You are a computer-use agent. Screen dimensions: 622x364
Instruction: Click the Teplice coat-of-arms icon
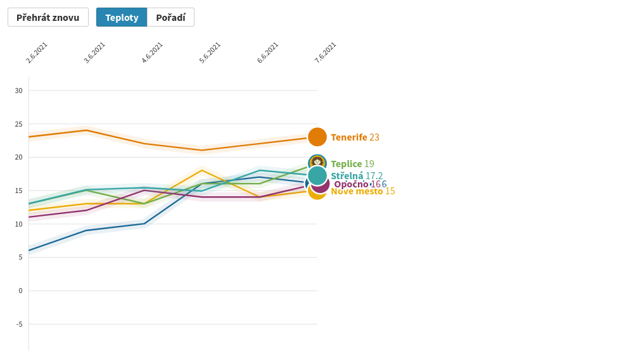click(x=317, y=161)
